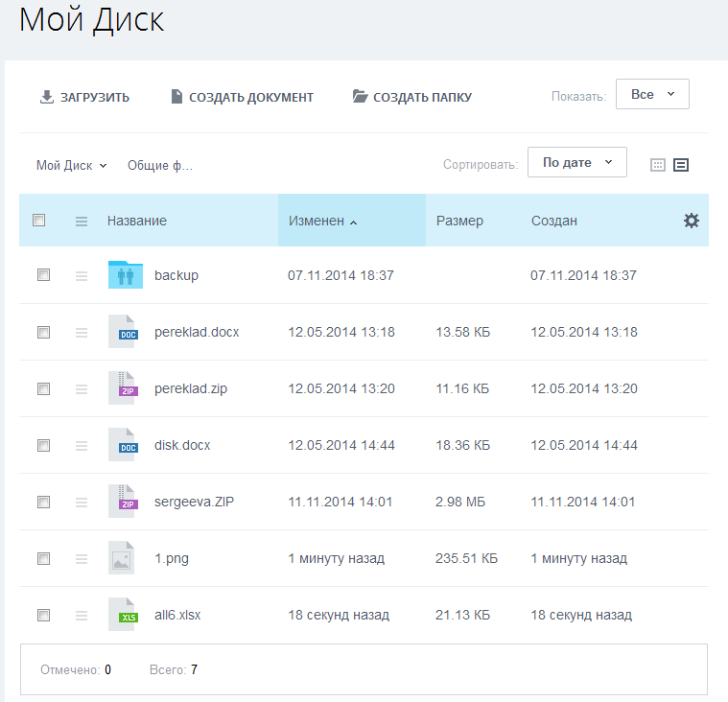The image size is (728, 702).
Task: Open the Общие ф... tab
Action: point(160,165)
